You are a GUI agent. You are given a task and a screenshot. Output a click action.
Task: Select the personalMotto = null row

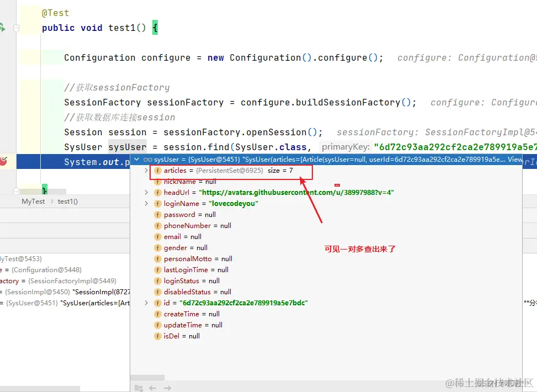(326, 259)
